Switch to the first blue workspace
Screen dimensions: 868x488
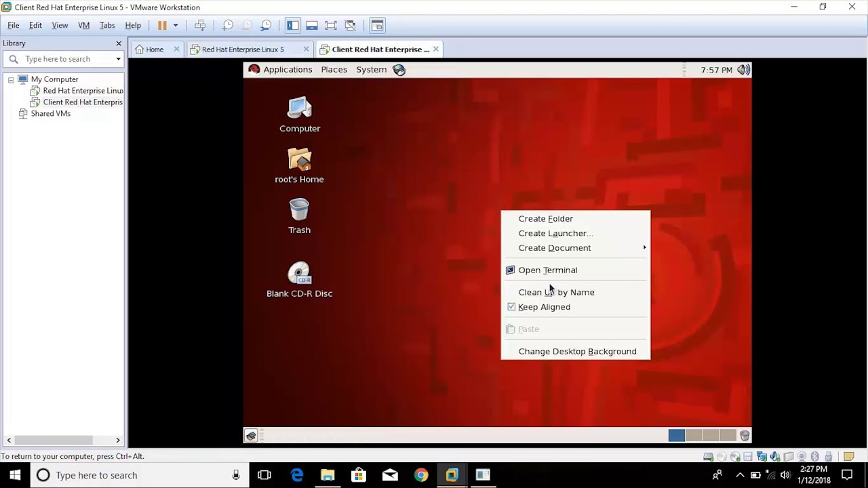click(x=677, y=436)
